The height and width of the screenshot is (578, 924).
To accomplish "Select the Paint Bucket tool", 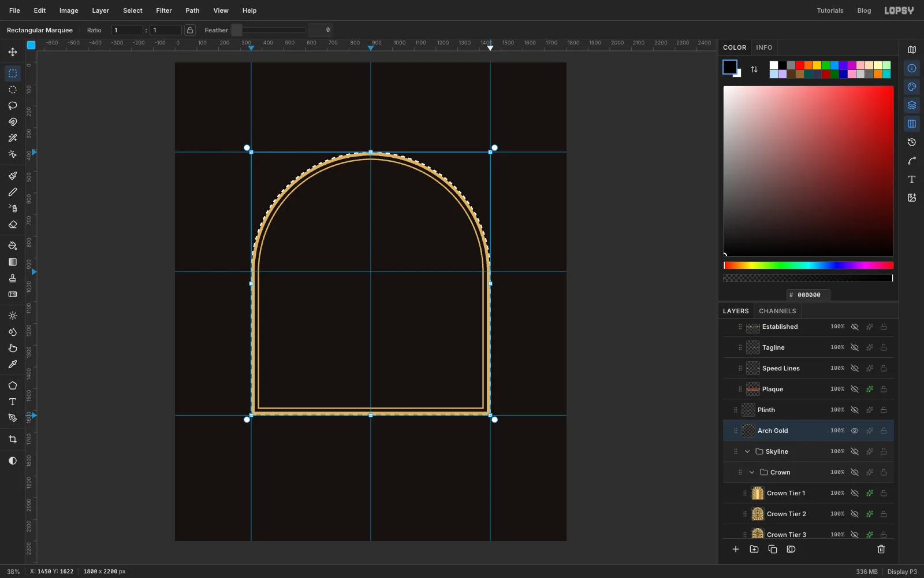I will (x=13, y=246).
